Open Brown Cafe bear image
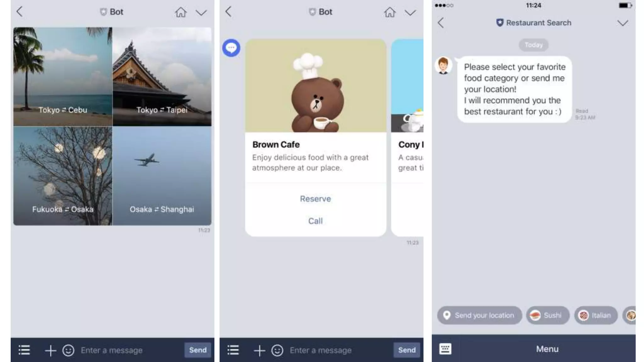Screen dimensions: 644x362 coord(316,85)
